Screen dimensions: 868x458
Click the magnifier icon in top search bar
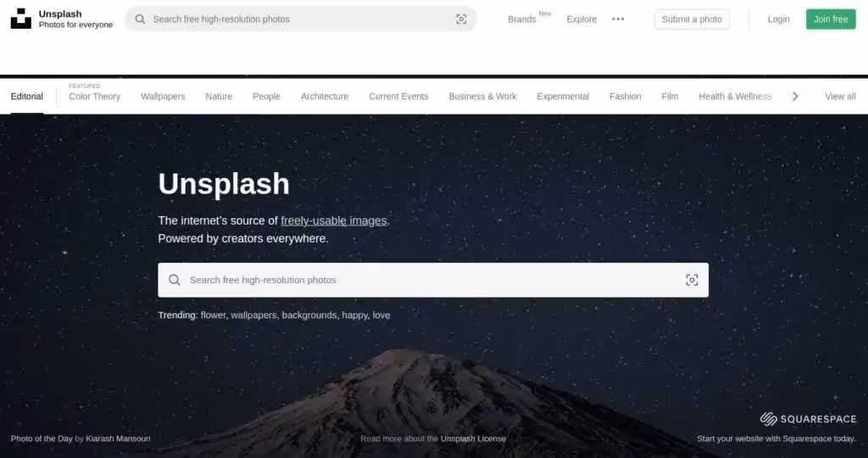140,20
